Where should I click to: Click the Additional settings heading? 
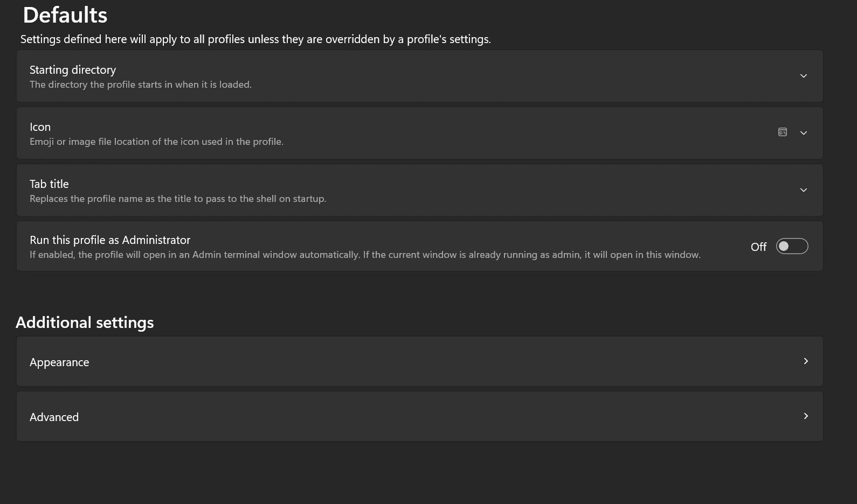point(85,323)
